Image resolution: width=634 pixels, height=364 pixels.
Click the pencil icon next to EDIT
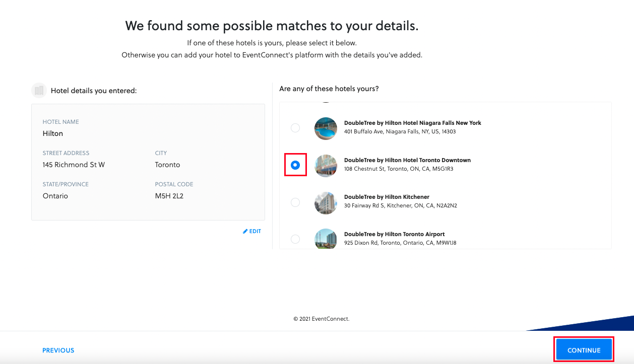pos(245,232)
